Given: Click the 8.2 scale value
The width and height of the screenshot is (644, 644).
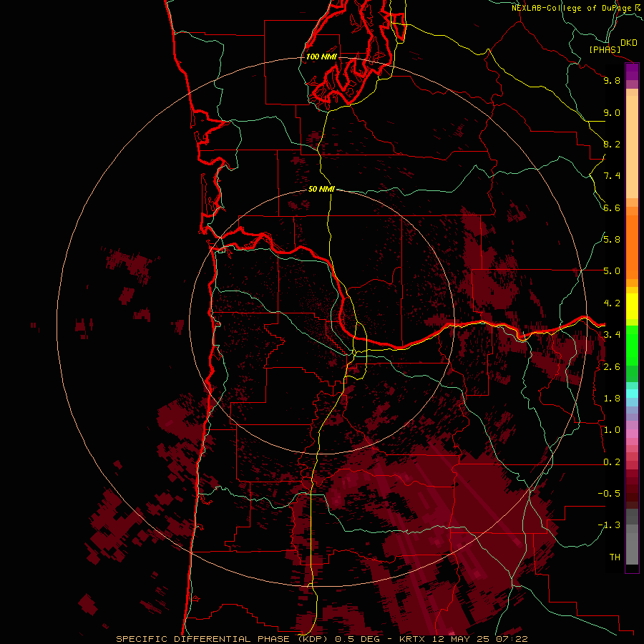Looking at the screenshot, I should pyautogui.click(x=612, y=144).
